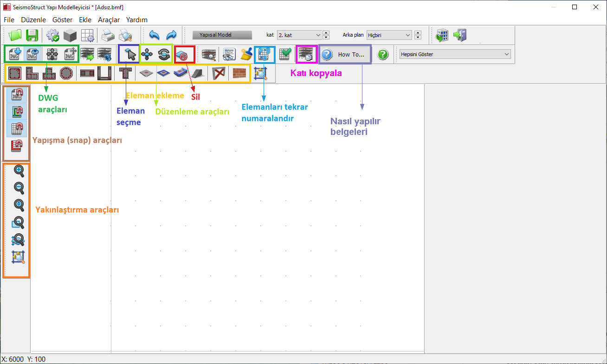Click the renumber elements icon
This screenshot has height=364, width=607.
tap(264, 55)
